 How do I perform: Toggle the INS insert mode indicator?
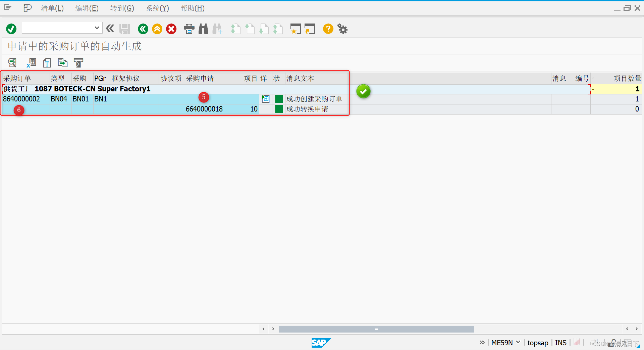click(560, 343)
